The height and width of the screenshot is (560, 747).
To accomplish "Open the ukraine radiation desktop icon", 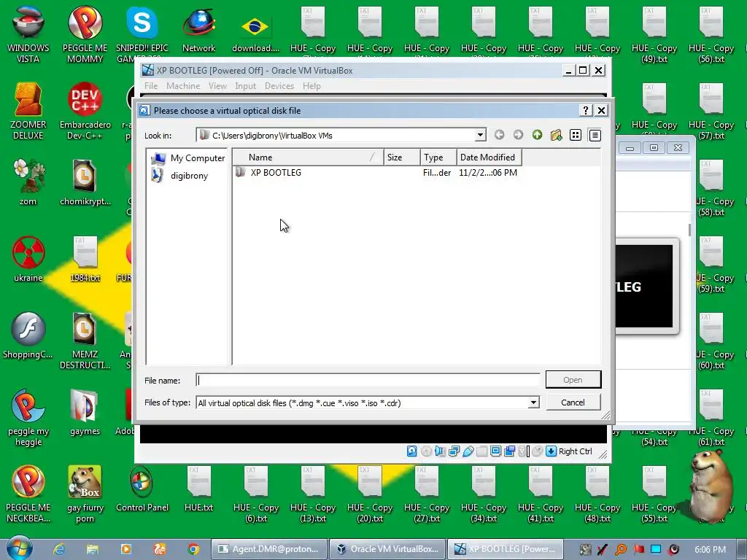I will click(x=28, y=259).
